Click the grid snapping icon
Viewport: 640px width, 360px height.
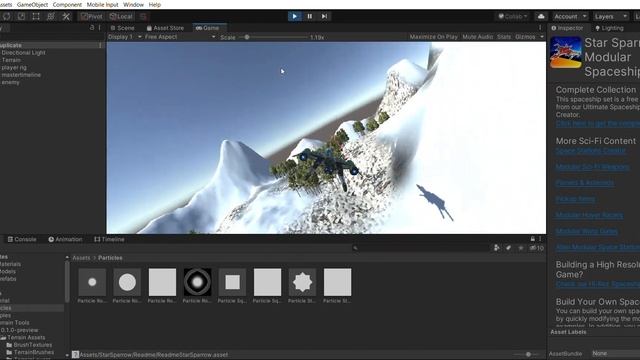point(143,16)
